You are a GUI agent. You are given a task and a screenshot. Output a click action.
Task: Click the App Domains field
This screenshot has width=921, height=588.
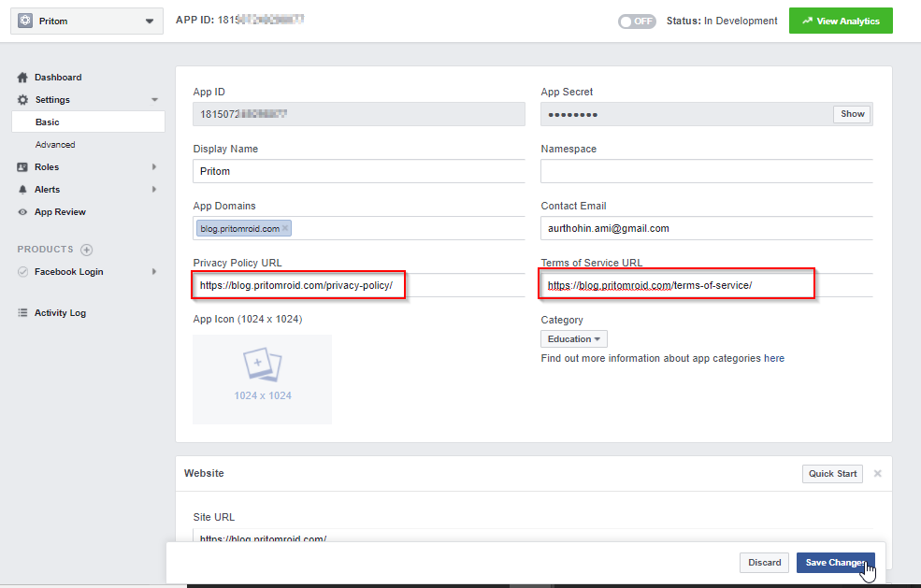click(x=359, y=228)
